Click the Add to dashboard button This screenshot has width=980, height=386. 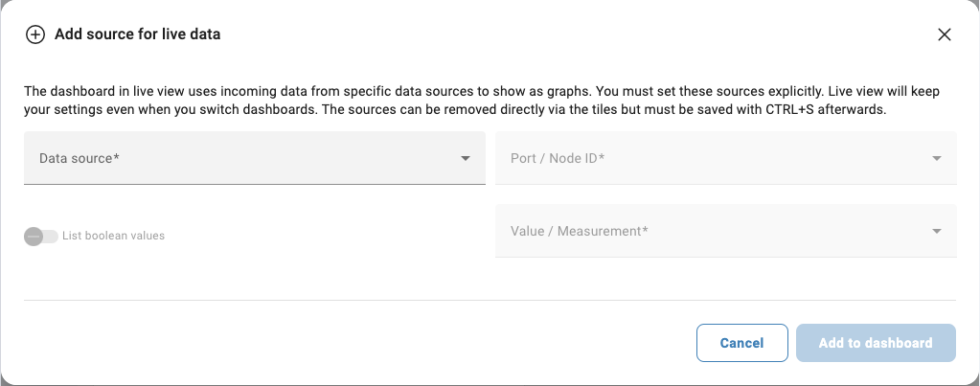click(x=876, y=343)
